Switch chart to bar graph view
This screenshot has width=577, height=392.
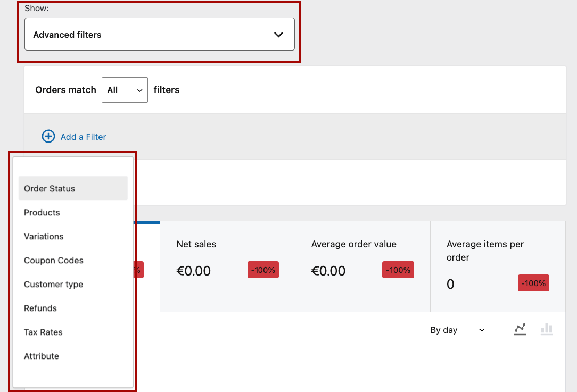[547, 330]
